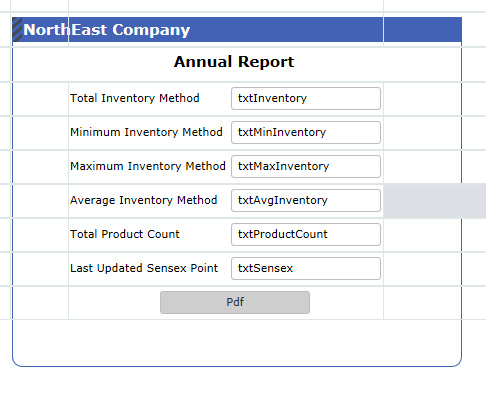Pick the Average Inventory Method label
486x393 pixels.
(x=144, y=200)
